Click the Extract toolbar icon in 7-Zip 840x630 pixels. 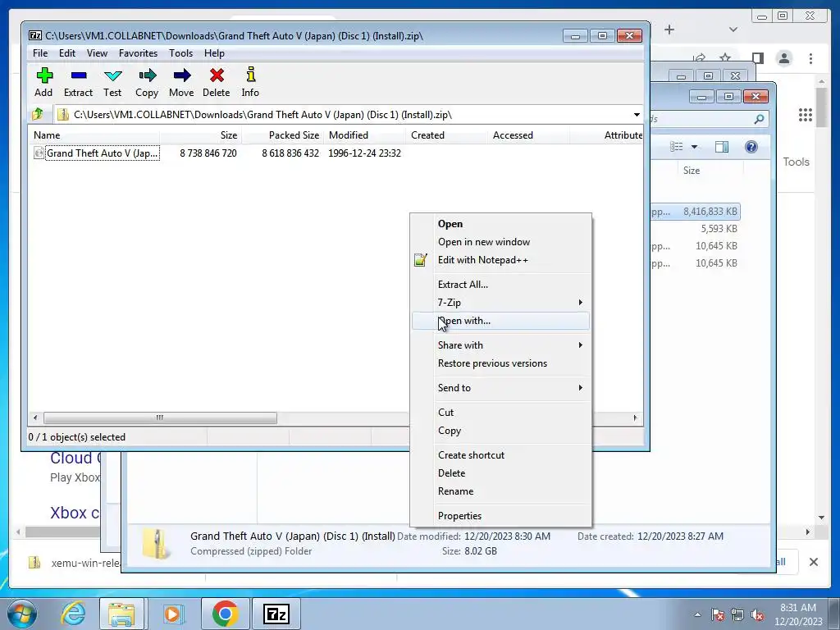pos(78,82)
